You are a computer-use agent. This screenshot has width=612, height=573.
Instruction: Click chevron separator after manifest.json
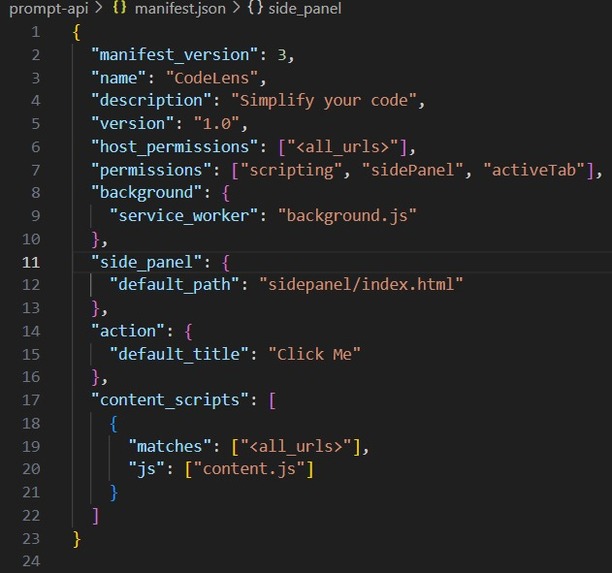point(236,8)
